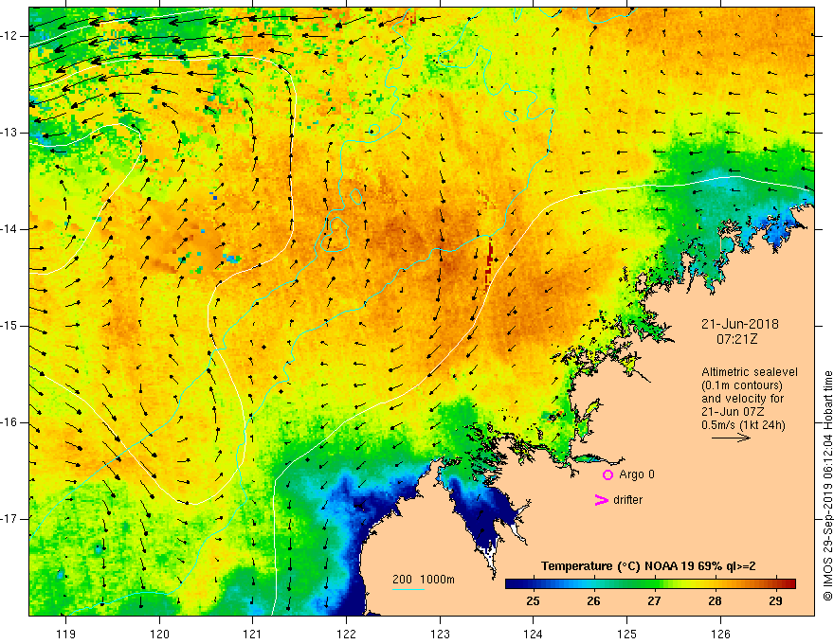Click longitude axis label 119
Screen dimensions: 834x644
pyautogui.click(x=66, y=634)
